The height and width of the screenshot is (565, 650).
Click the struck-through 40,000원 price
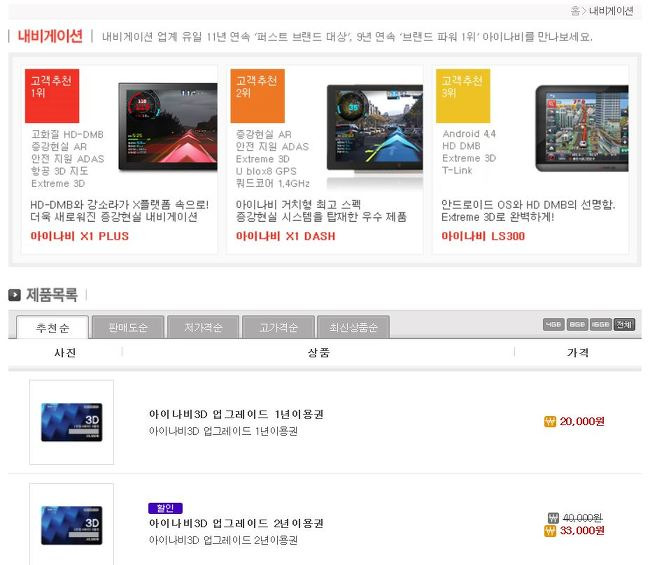pos(582,518)
